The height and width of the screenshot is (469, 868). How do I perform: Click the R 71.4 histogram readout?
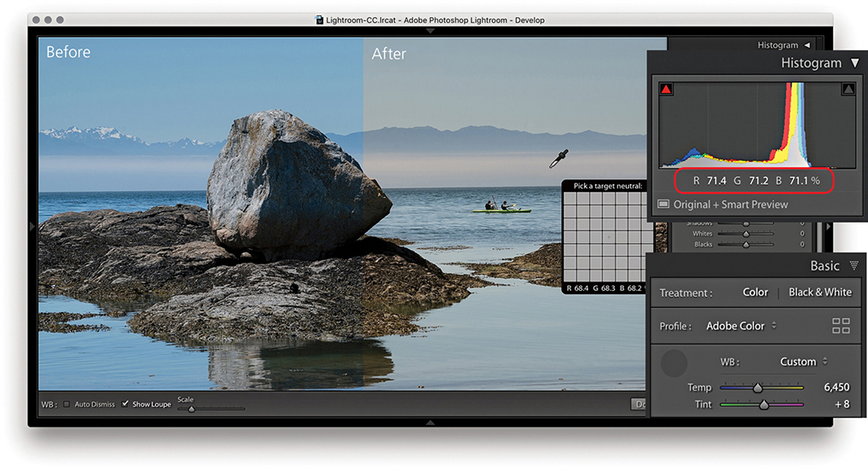pyautogui.click(x=709, y=181)
